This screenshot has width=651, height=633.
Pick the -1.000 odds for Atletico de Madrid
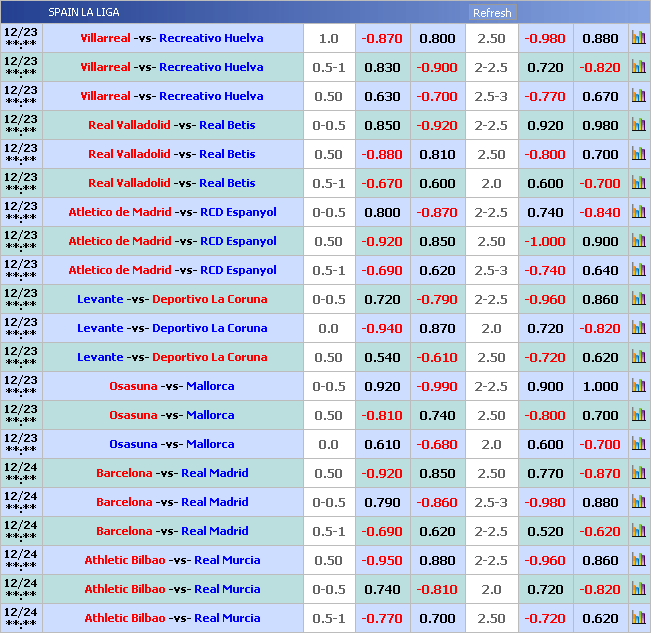click(x=545, y=241)
